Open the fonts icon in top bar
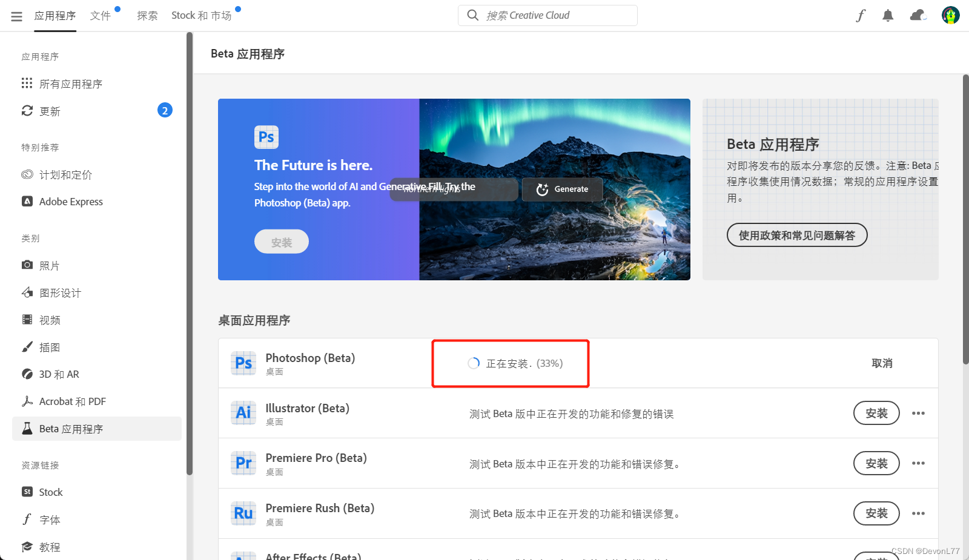This screenshot has height=560, width=969. click(x=861, y=15)
